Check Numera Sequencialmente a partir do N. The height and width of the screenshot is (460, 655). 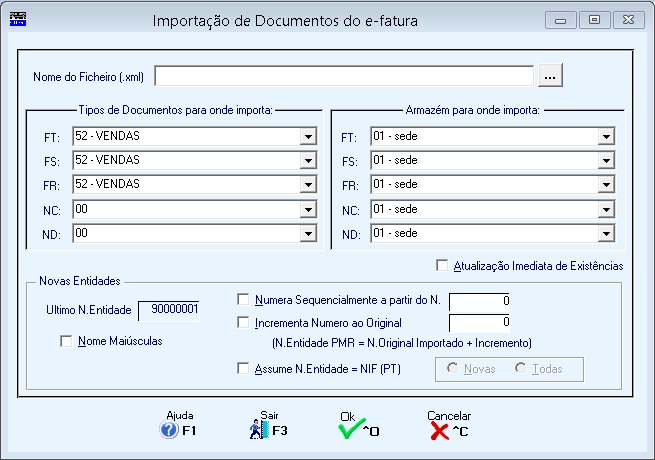coord(243,299)
